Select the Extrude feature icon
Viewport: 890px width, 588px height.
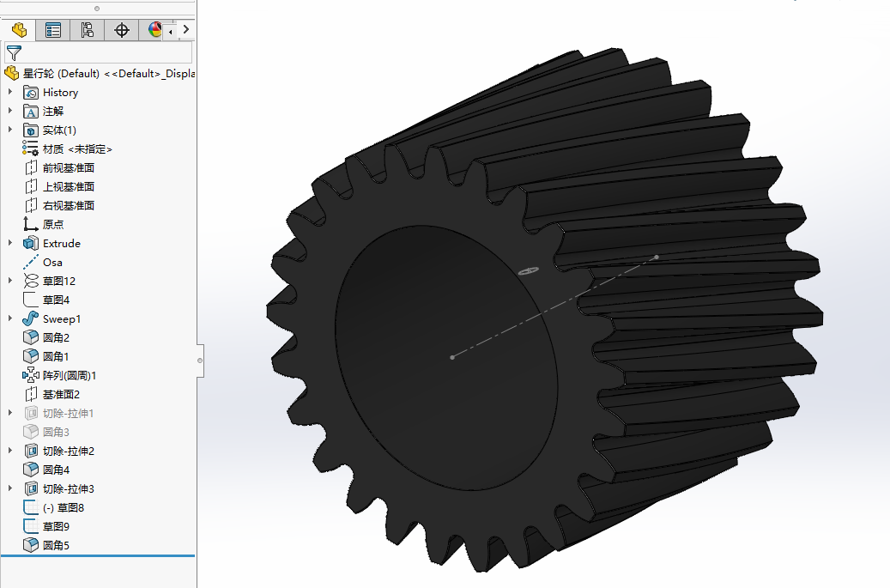coord(31,243)
